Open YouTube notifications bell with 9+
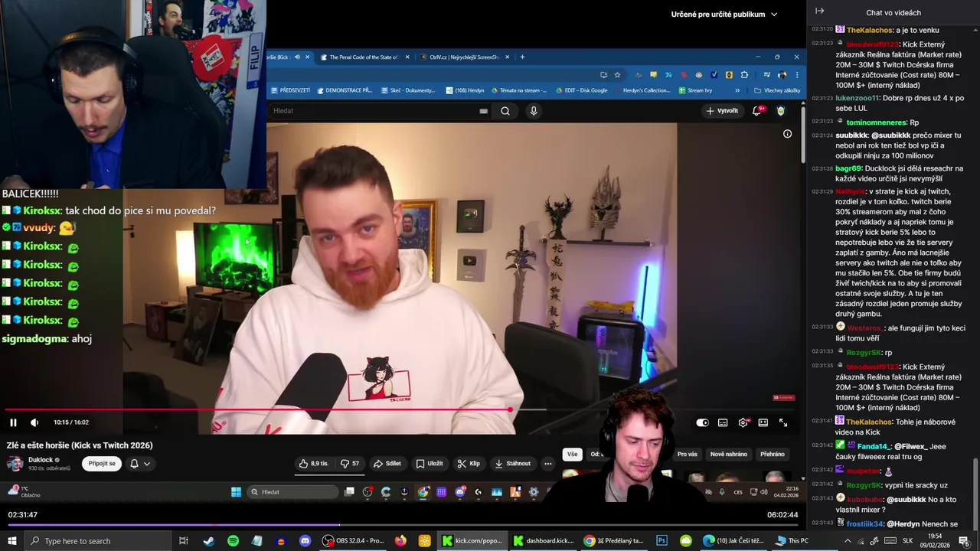This screenshot has height=551, width=980. pyautogui.click(x=758, y=111)
